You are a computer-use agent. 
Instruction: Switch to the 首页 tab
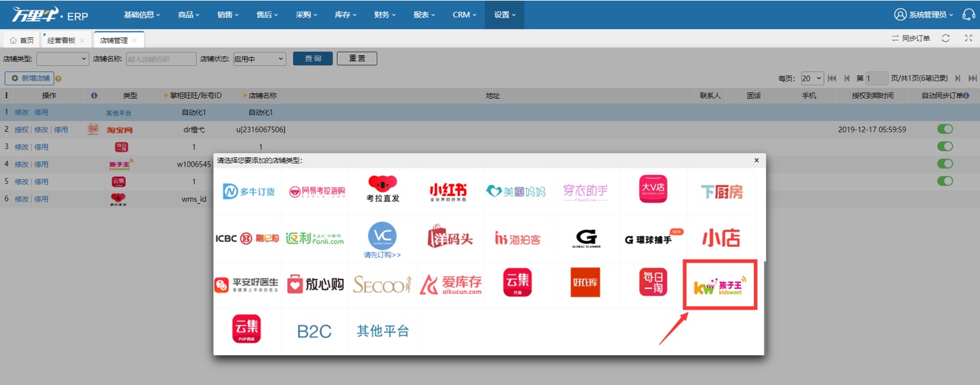tap(22, 40)
